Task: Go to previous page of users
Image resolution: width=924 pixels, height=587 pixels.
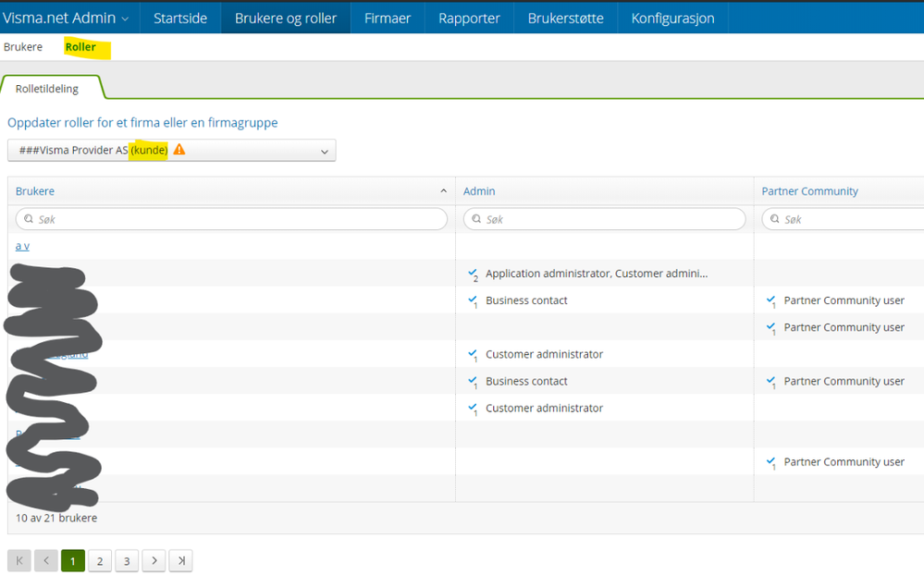Action: [x=46, y=560]
